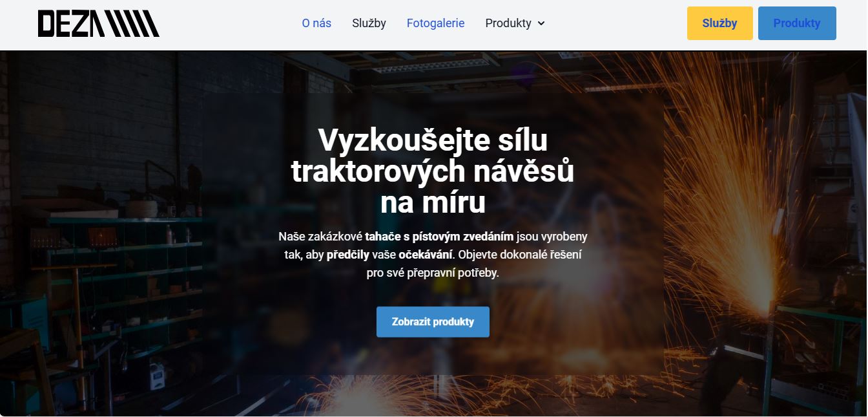Click the Zobrazit produkty button

click(x=433, y=322)
